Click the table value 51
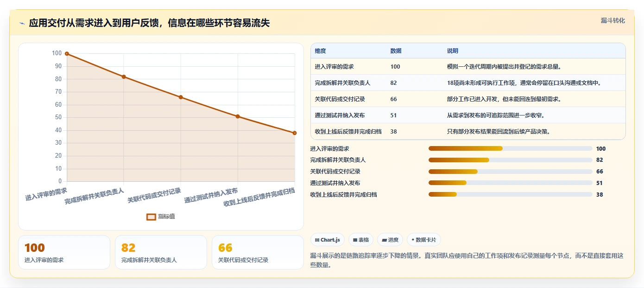This screenshot has width=644, height=288. pyautogui.click(x=393, y=115)
